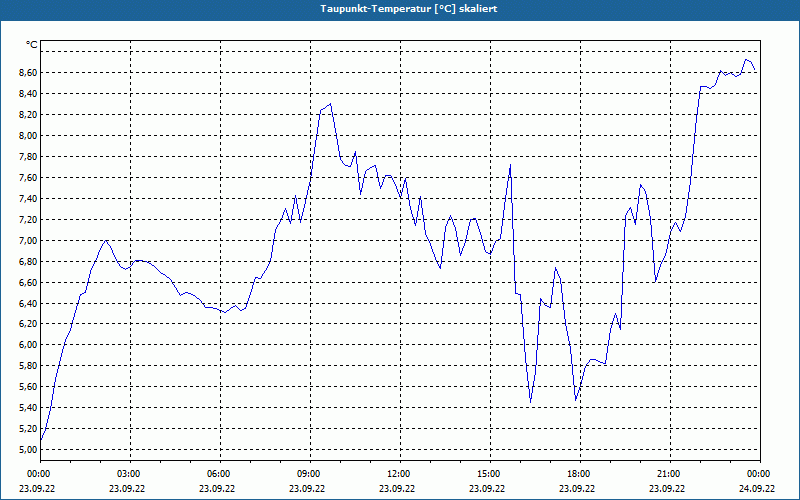The image size is (800, 500).
Task: Click the 15:00 time axis label
Action: tap(490, 474)
